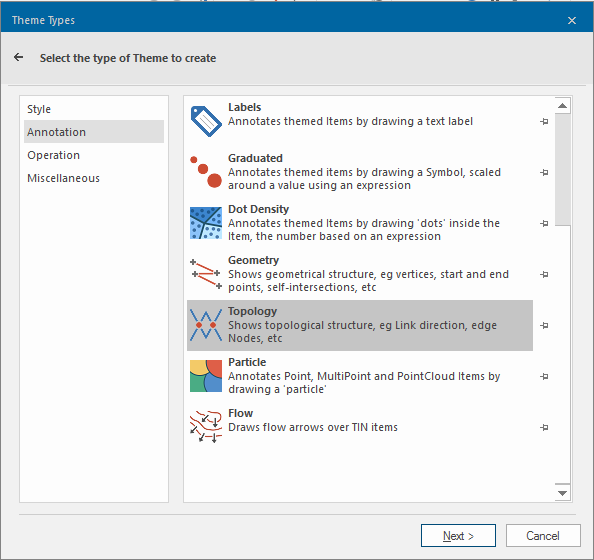Click the scrollbar down arrow
594x560 pixels.
pyautogui.click(x=563, y=493)
